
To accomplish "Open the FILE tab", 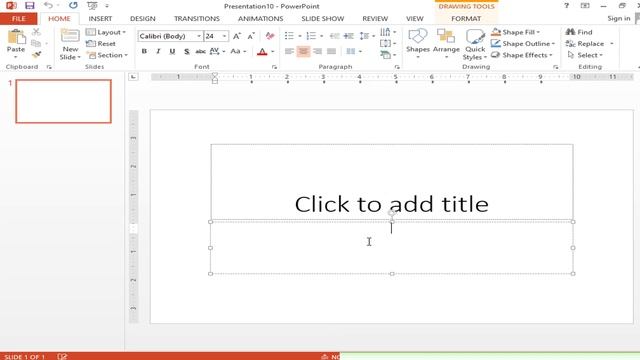I will (x=19, y=19).
